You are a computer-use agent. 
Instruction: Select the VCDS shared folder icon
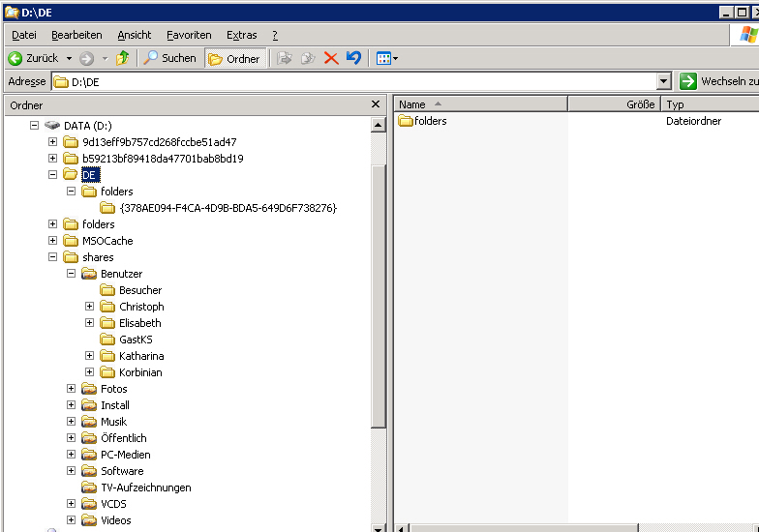[x=89, y=504]
